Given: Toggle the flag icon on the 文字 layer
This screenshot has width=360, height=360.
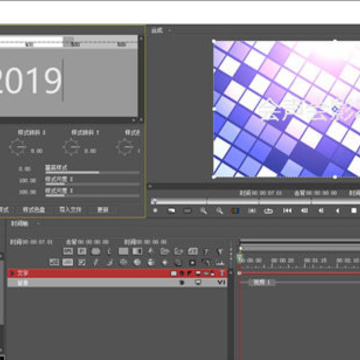Looking at the screenshot, I should click(x=190, y=273).
